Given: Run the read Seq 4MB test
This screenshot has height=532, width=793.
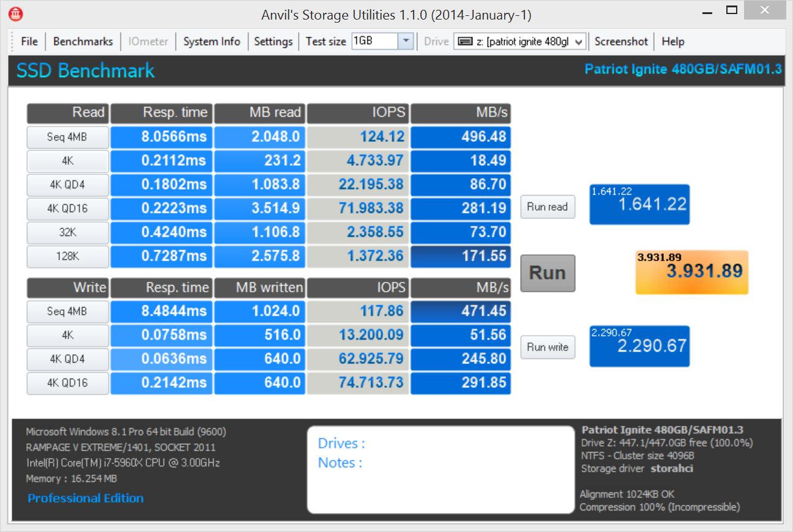Looking at the screenshot, I should coord(67,137).
